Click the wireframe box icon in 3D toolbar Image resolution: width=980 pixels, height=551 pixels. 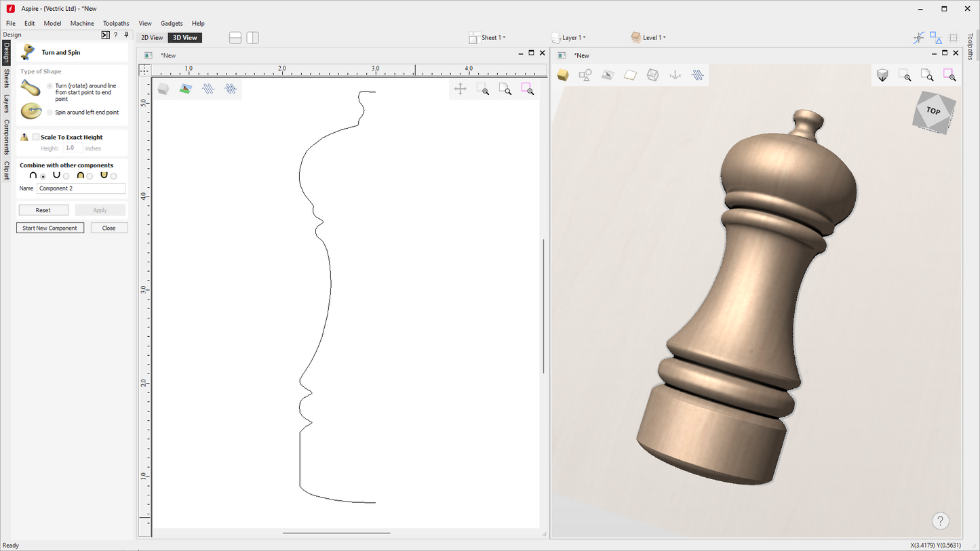[652, 75]
